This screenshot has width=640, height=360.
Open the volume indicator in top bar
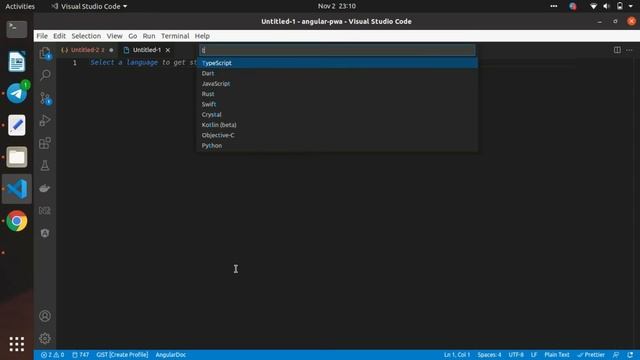[607, 6]
